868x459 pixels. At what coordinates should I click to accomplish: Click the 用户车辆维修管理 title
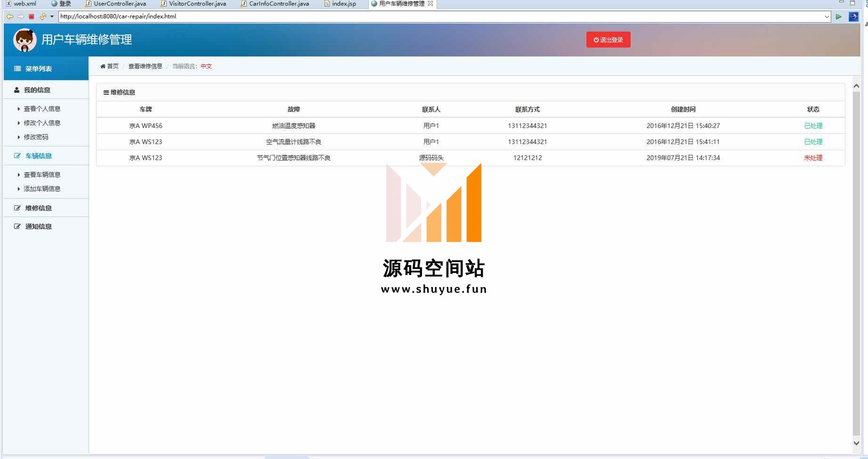[87, 40]
